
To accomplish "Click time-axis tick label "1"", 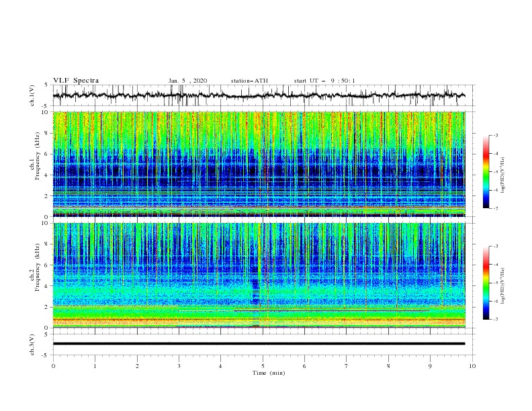I will (x=95, y=366).
